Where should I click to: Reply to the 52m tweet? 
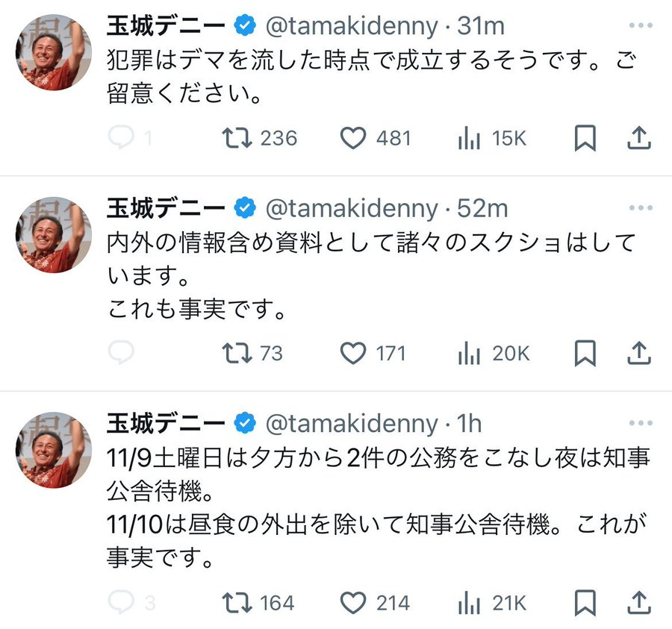click(x=121, y=353)
